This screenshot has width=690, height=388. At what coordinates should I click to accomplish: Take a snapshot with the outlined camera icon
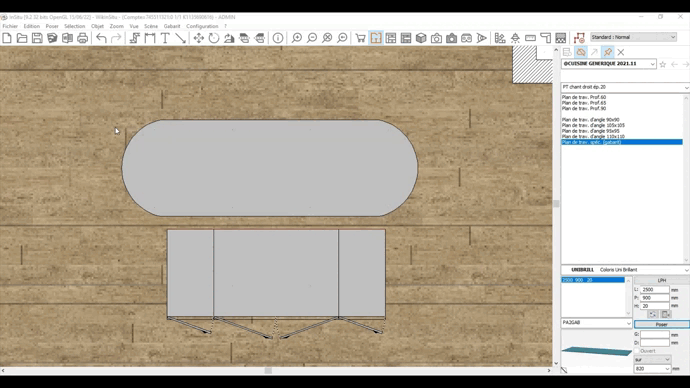(x=436, y=38)
